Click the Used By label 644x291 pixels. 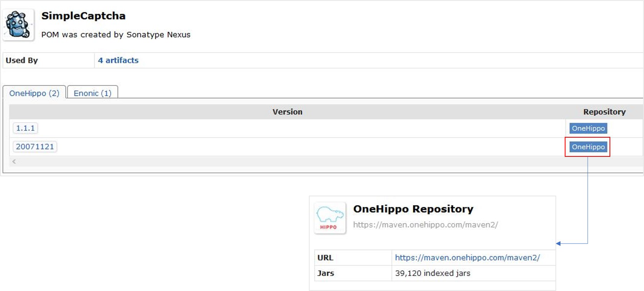pyautogui.click(x=22, y=60)
